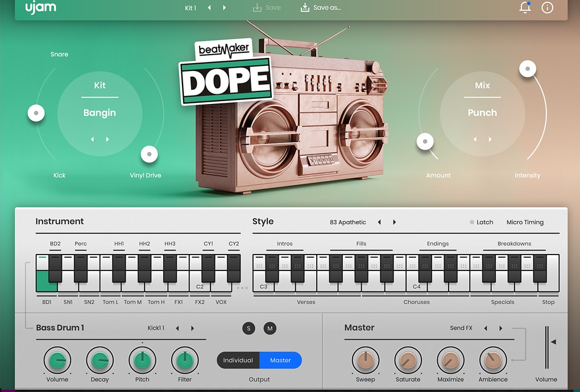580x392 pixels.
Task: Click the Choruses label
Action: [x=416, y=302]
